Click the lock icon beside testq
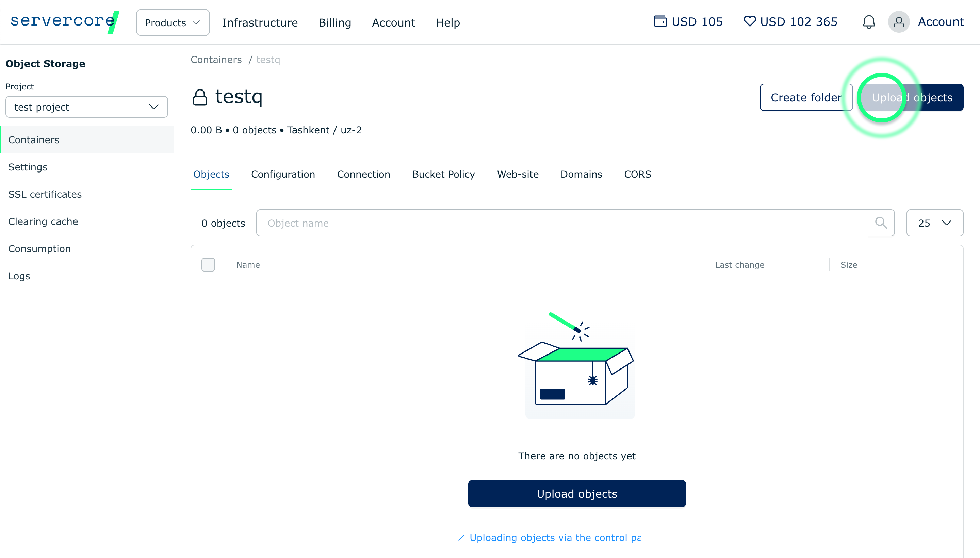The height and width of the screenshot is (558, 980). coord(200,97)
